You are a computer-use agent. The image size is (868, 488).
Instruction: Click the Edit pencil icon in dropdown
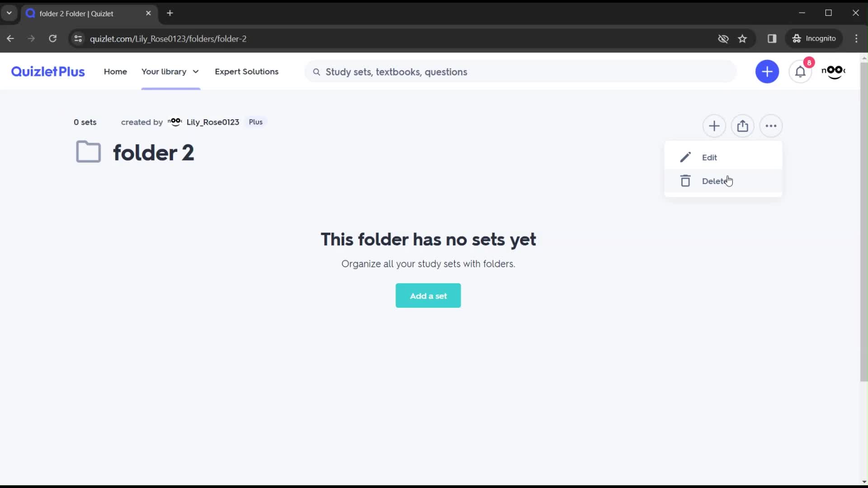click(685, 157)
